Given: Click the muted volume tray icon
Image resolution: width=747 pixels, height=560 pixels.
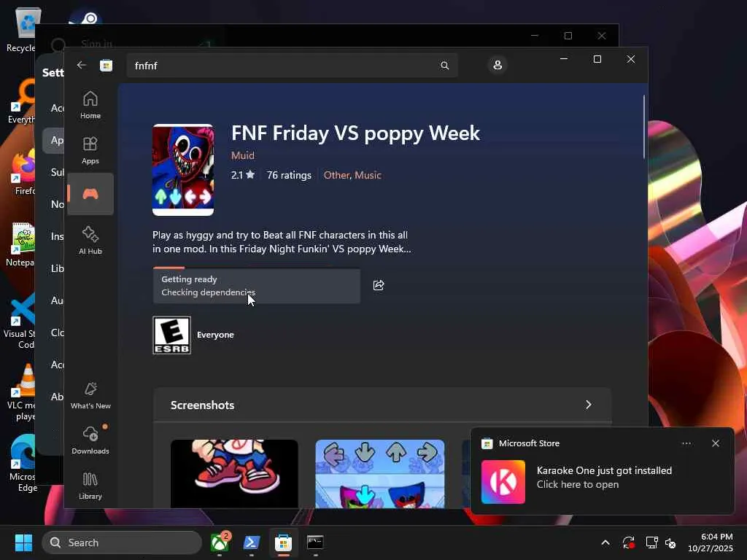Looking at the screenshot, I should tap(670, 542).
